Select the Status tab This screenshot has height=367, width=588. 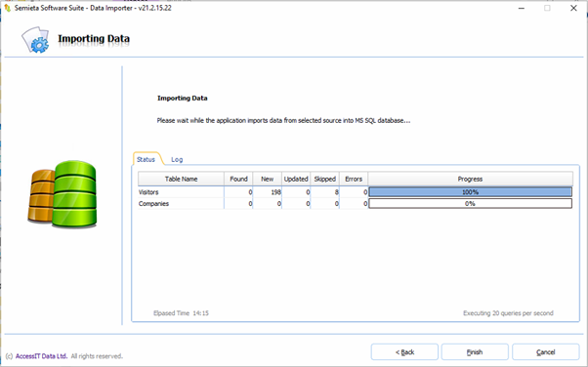[146, 159]
